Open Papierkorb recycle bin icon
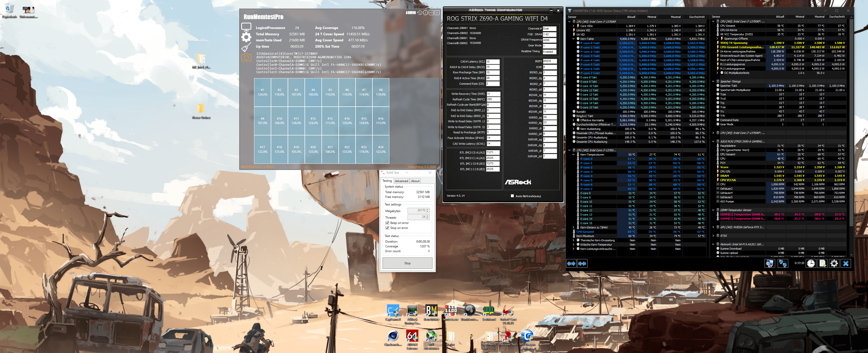 [9, 11]
